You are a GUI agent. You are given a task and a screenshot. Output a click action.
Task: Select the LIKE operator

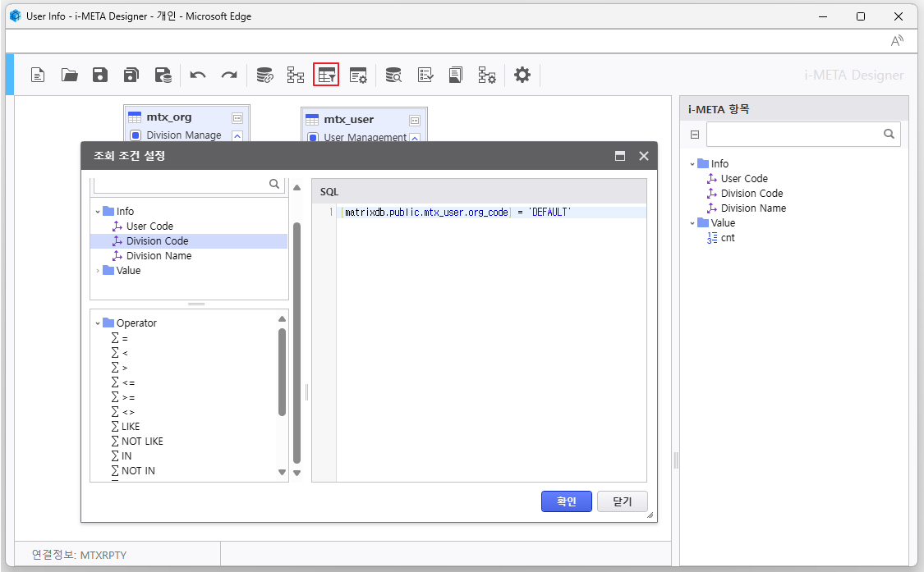(x=126, y=427)
